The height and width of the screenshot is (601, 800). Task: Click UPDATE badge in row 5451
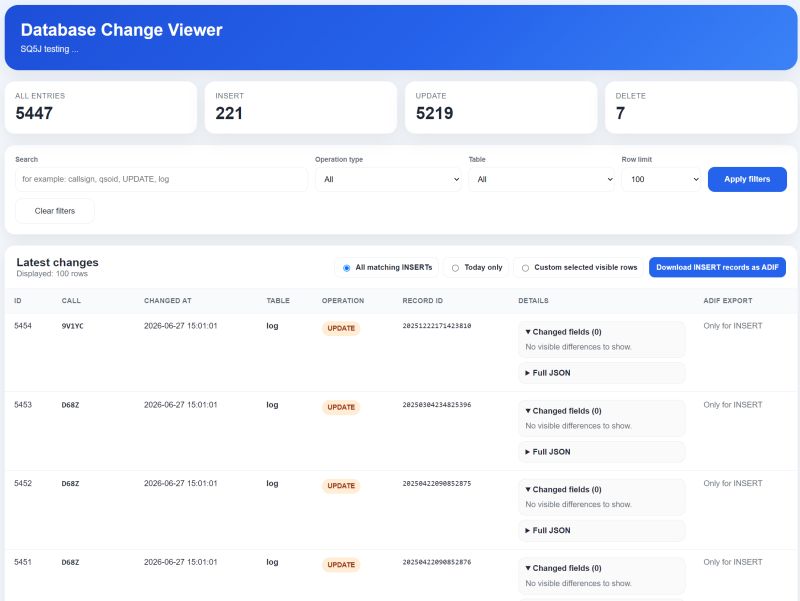[x=341, y=565]
